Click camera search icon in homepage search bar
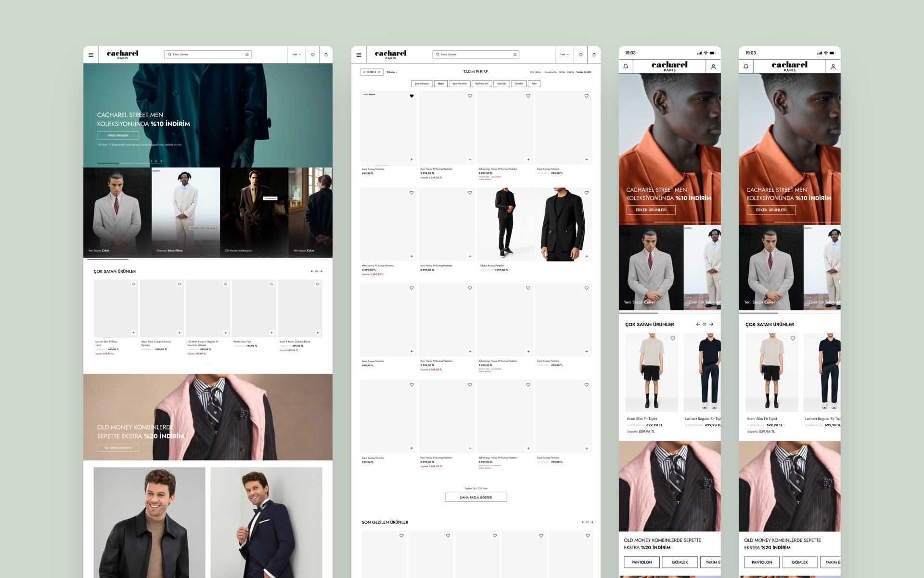Viewport: 924px width, 578px height. pyautogui.click(x=247, y=54)
